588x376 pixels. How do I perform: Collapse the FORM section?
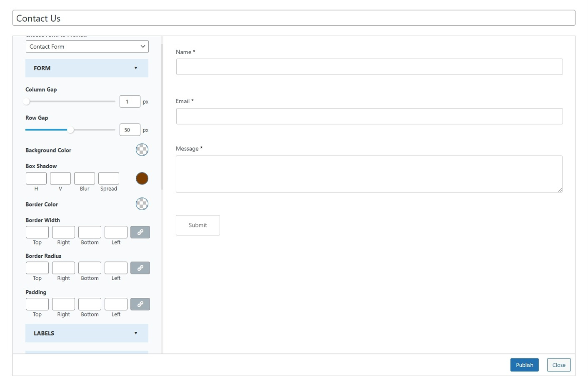87,68
